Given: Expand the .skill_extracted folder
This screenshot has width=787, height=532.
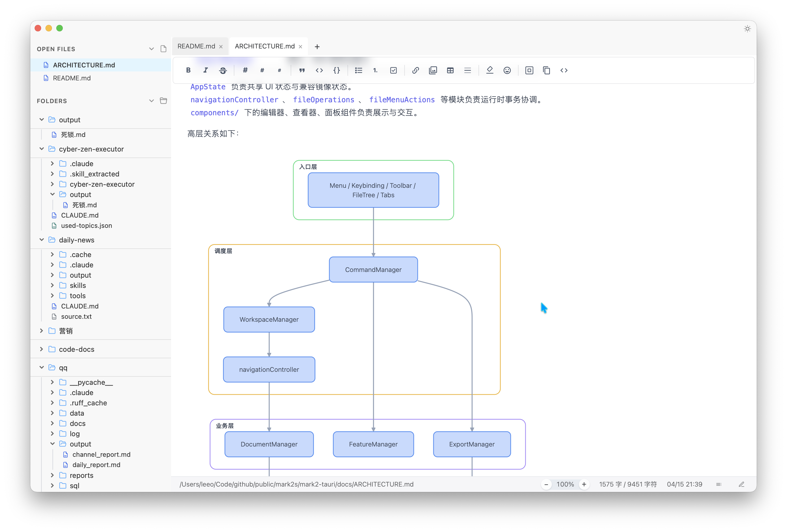Looking at the screenshot, I should [52, 174].
